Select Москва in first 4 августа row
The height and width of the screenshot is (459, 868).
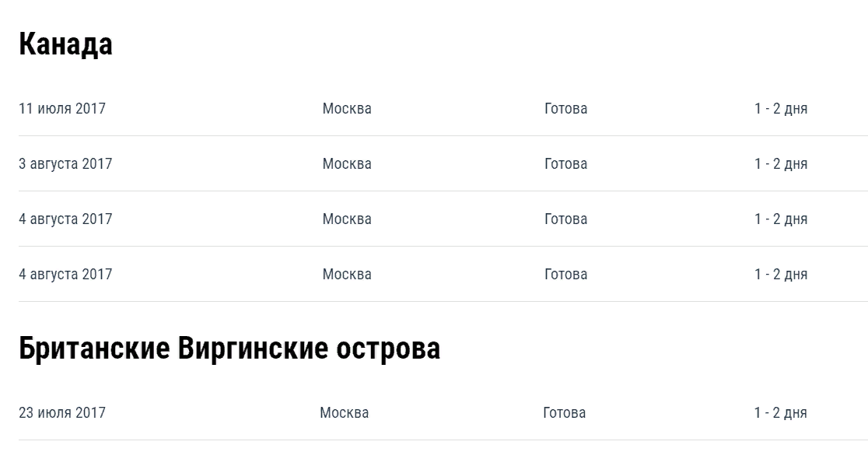click(x=347, y=219)
